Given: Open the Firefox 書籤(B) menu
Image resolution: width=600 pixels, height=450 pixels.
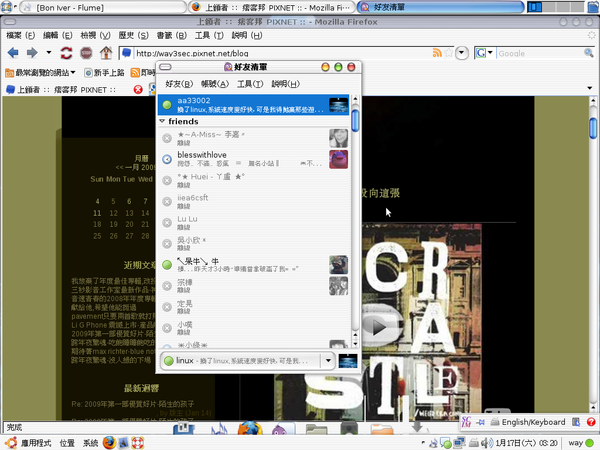Looking at the screenshot, I should coord(171,36).
